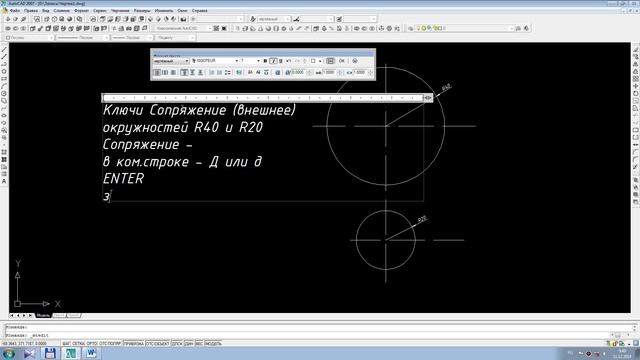The height and width of the screenshot is (360, 640).
Task: Set right text justification
Action: coord(173,72)
